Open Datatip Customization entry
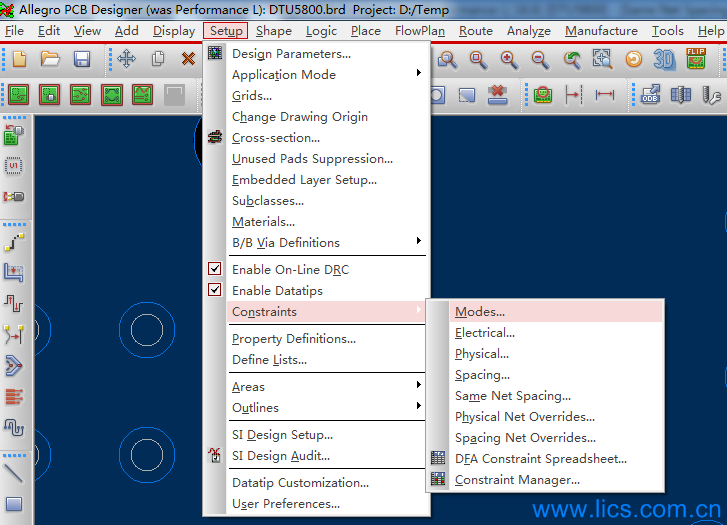This screenshot has width=727, height=525. [x=327, y=483]
